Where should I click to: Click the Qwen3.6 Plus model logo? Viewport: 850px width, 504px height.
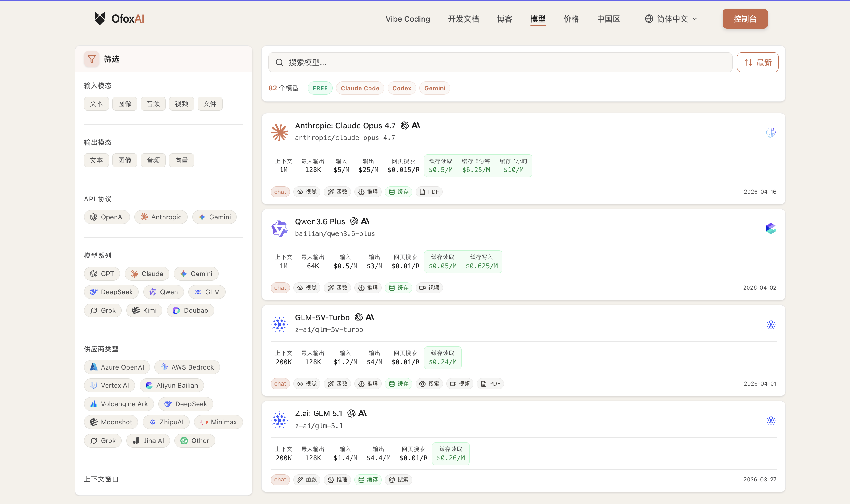[x=279, y=228]
